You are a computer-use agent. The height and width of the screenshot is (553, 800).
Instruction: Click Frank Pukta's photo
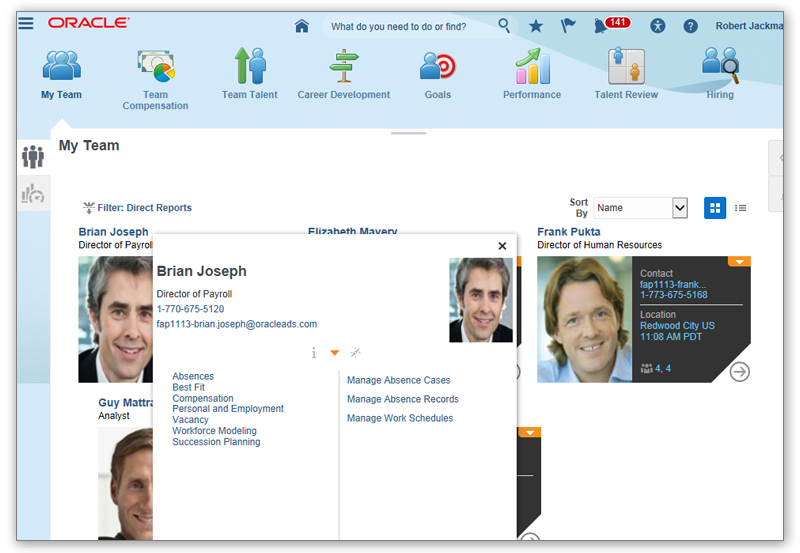[584, 319]
